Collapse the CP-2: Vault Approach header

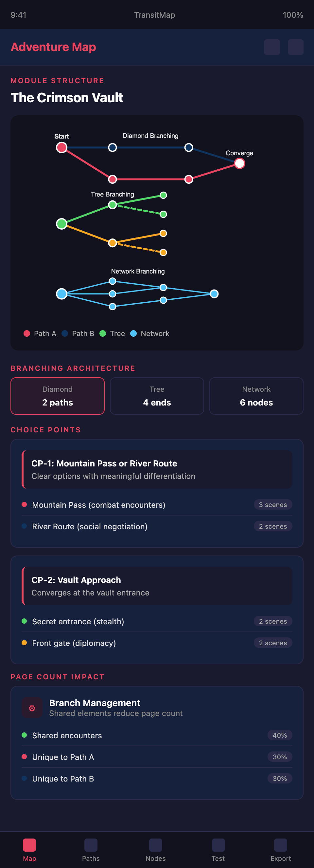click(157, 586)
